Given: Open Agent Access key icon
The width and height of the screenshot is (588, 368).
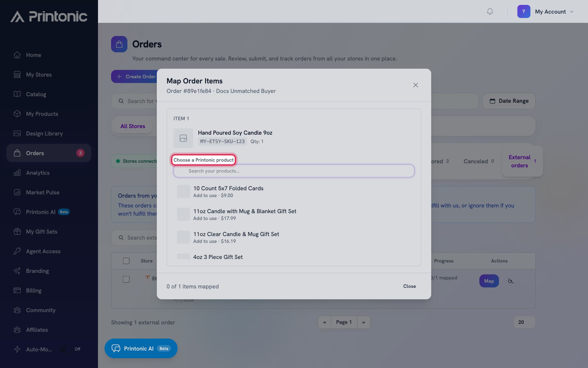Looking at the screenshot, I should (17, 251).
